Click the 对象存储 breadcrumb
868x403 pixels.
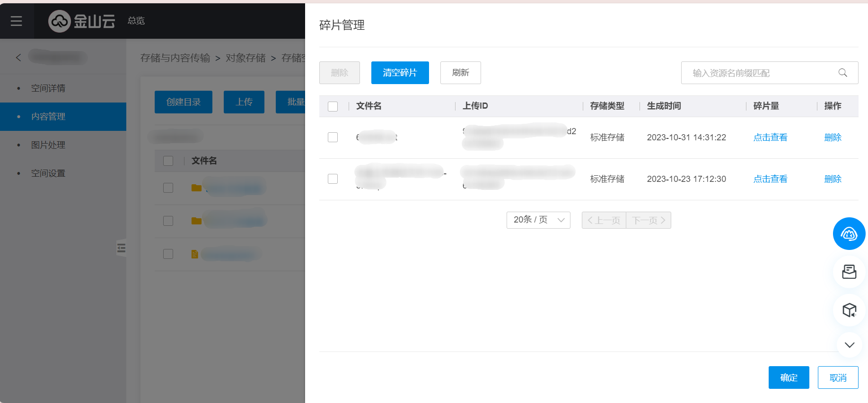point(245,58)
